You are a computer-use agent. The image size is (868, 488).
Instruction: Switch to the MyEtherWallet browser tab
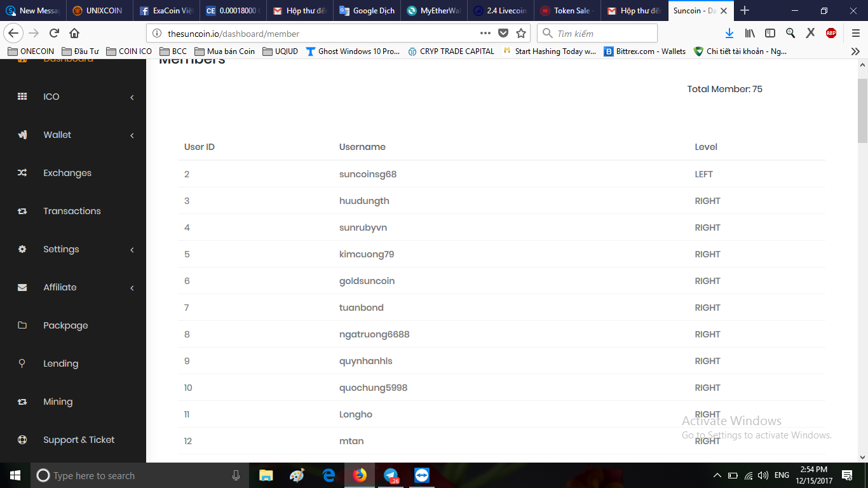[433, 10]
